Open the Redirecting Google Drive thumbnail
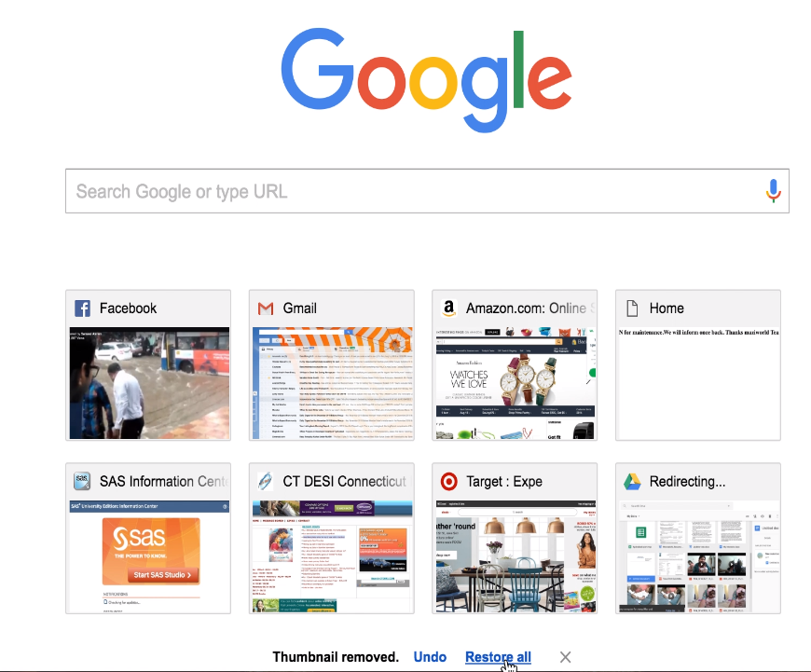Viewport: 811px width, 672px height. (699, 556)
